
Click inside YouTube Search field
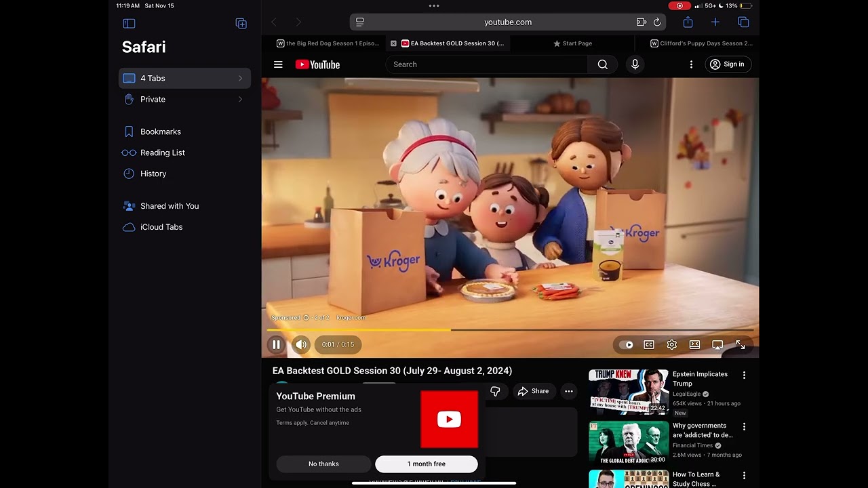tap(487, 64)
